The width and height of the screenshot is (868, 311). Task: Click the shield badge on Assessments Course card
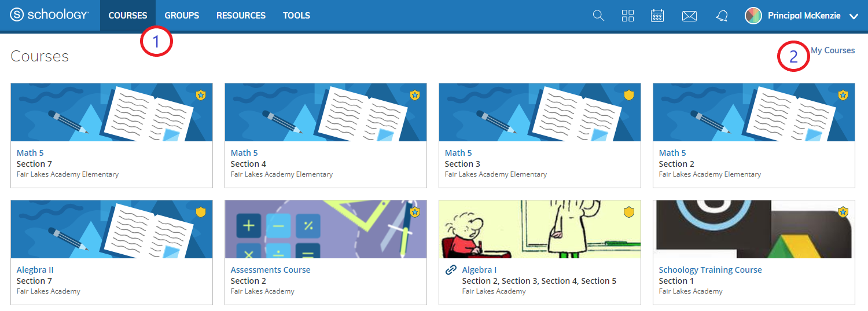tap(415, 212)
